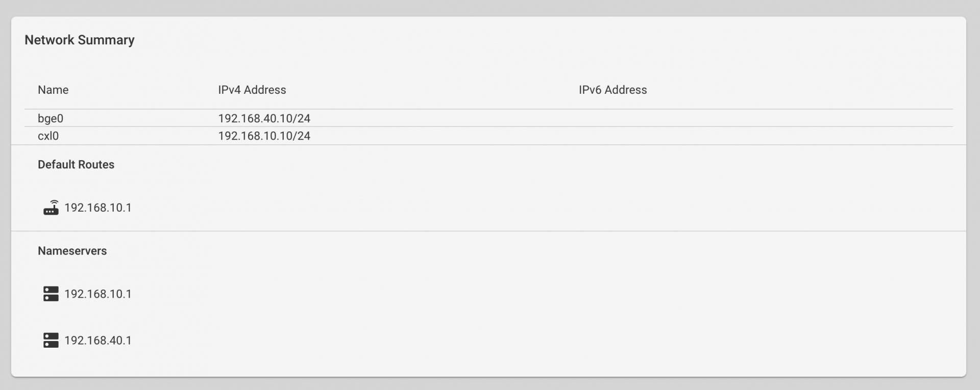The height and width of the screenshot is (390, 980).
Task: Click the server icon beside nameserver 192.168.40.1
Action: tap(51, 340)
